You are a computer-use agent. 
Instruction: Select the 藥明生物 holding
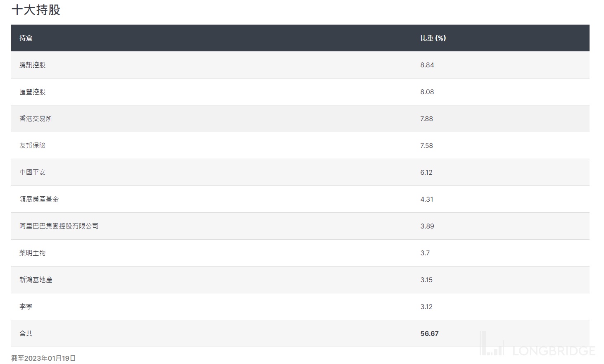point(33,253)
